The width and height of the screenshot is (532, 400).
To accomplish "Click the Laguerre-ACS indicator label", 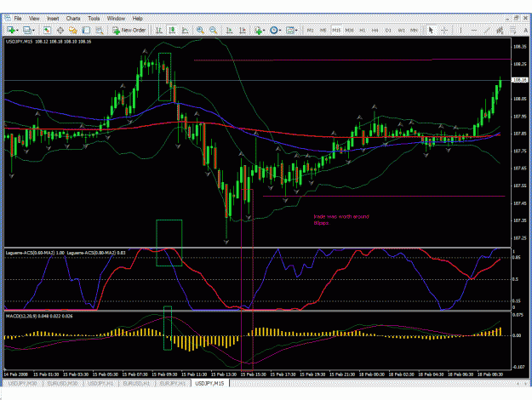I will [x=66, y=253].
